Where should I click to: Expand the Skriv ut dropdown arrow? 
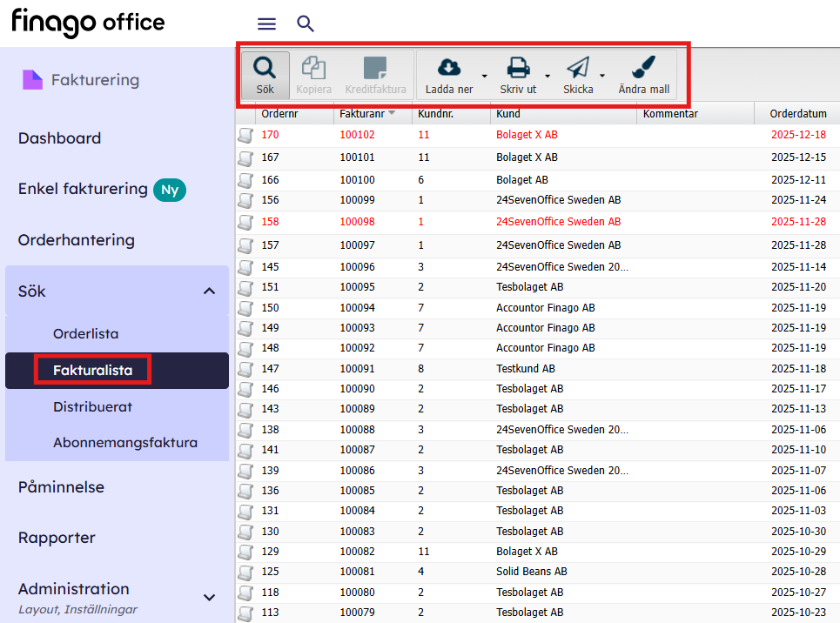pos(548,75)
